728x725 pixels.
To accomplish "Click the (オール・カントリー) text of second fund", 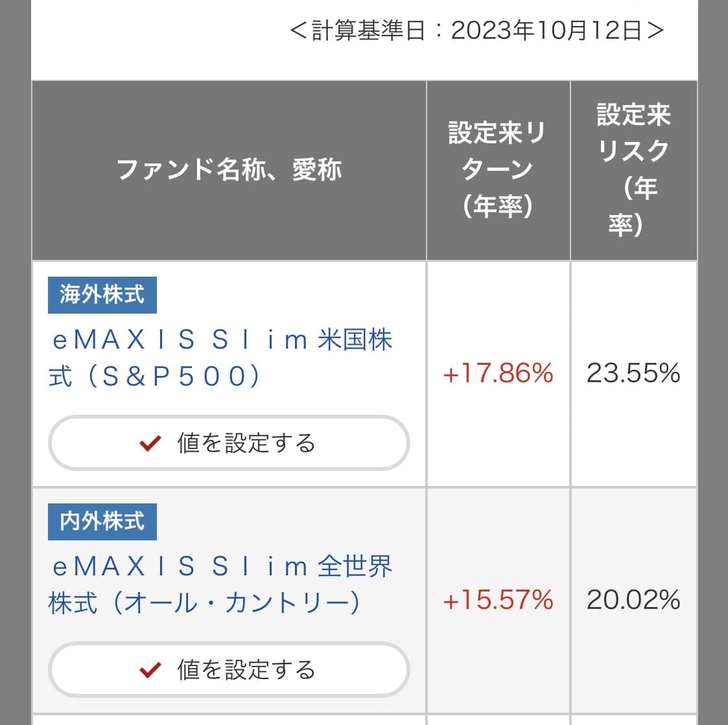I will [x=237, y=603].
